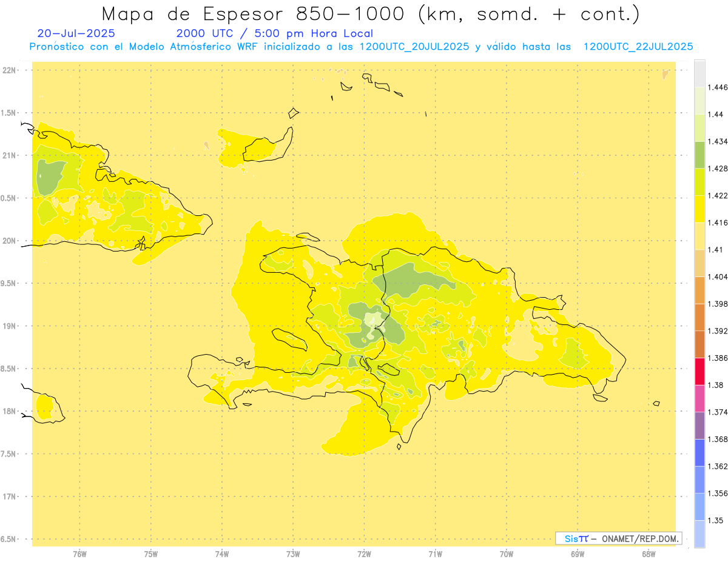
Task: Click the purple swatch in the color scale
Action: [x=699, y=425]
